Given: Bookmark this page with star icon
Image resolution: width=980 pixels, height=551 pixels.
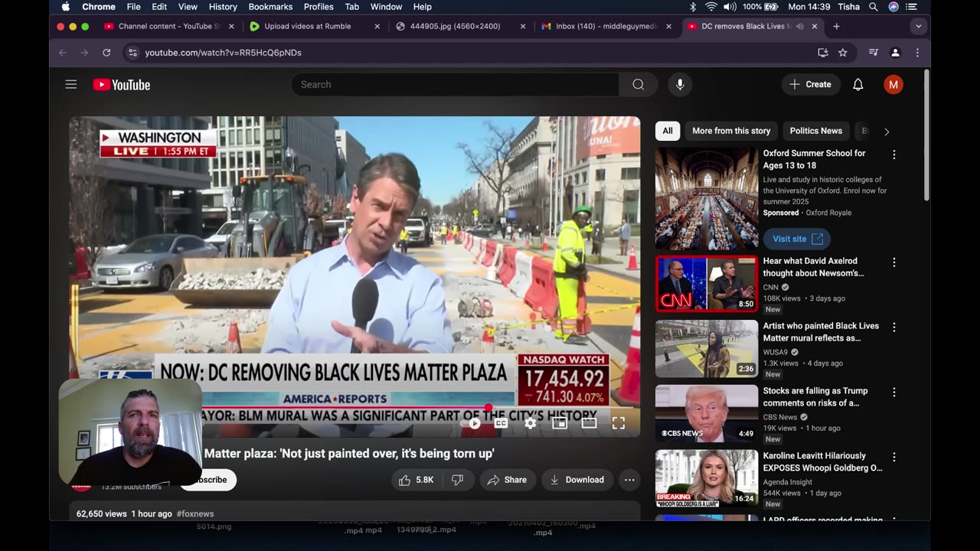Looking at the screenshot, I should click(x=843, y=53).
